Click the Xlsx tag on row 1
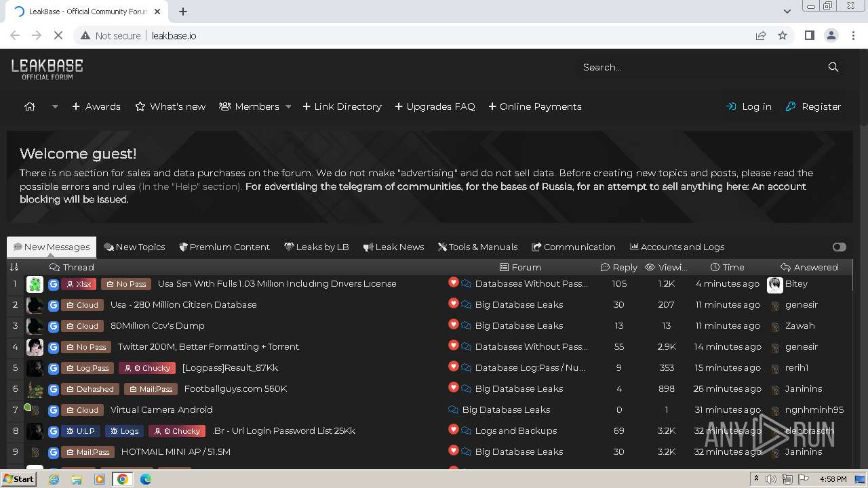This screenshot has height=488, width=868. (x=79, y=284)
